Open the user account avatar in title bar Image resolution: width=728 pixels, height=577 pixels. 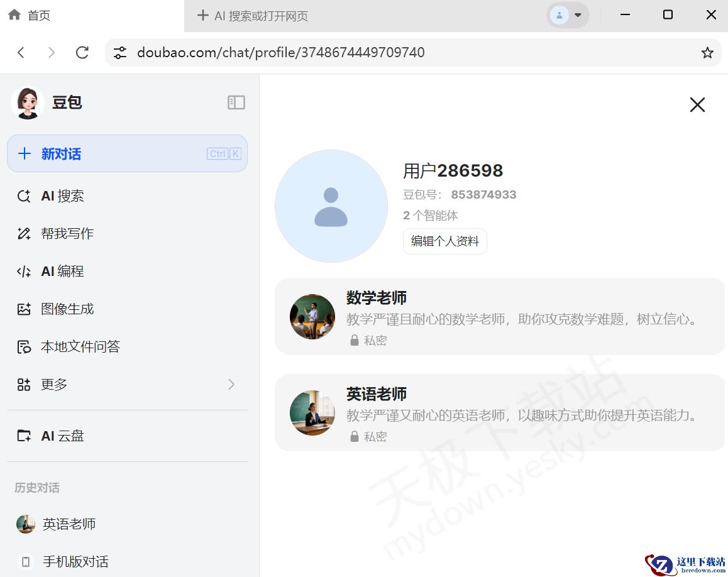[x=560, y=15]
